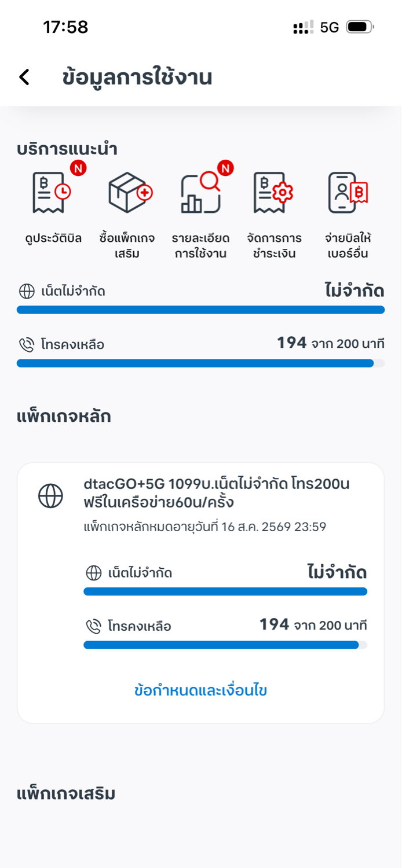The width and height of the screenshot is (402, 868).
Task: Open the รายละเอียดการใช้งาน usage details icon
Action: [201, 193]
